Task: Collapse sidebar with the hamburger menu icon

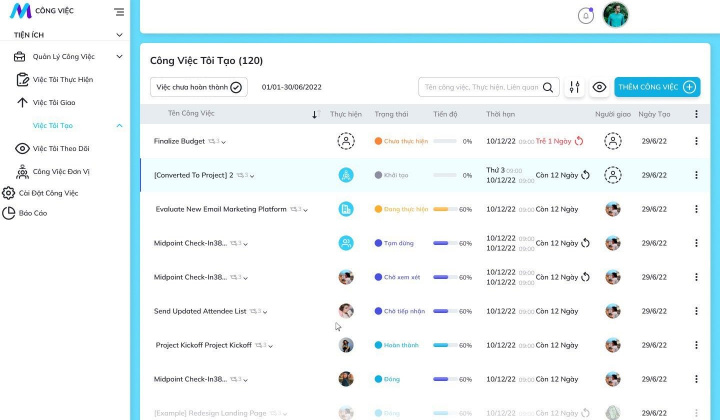Action: [119, 12]
